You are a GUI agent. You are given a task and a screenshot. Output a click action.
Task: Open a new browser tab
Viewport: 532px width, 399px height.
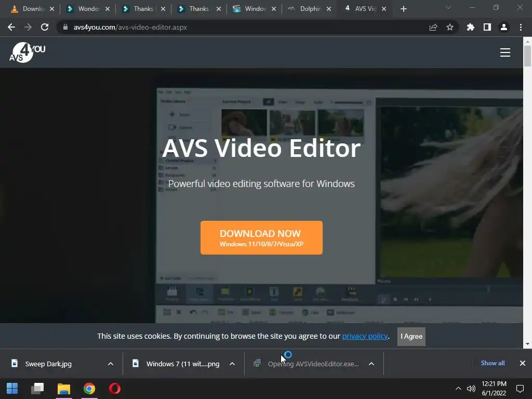point(403,9)
